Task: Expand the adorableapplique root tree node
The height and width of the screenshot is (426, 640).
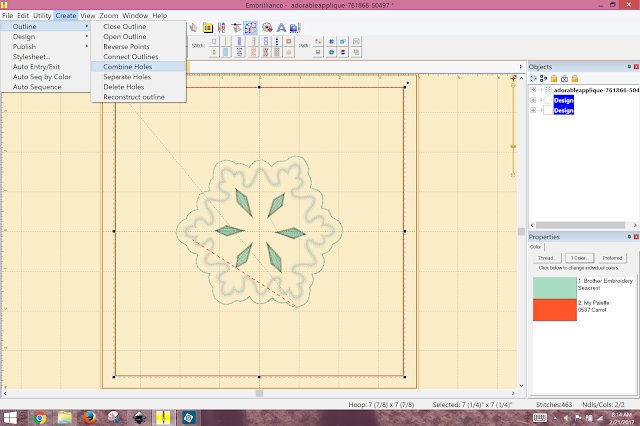Action: pyautogui.click(x=533, y=90)
